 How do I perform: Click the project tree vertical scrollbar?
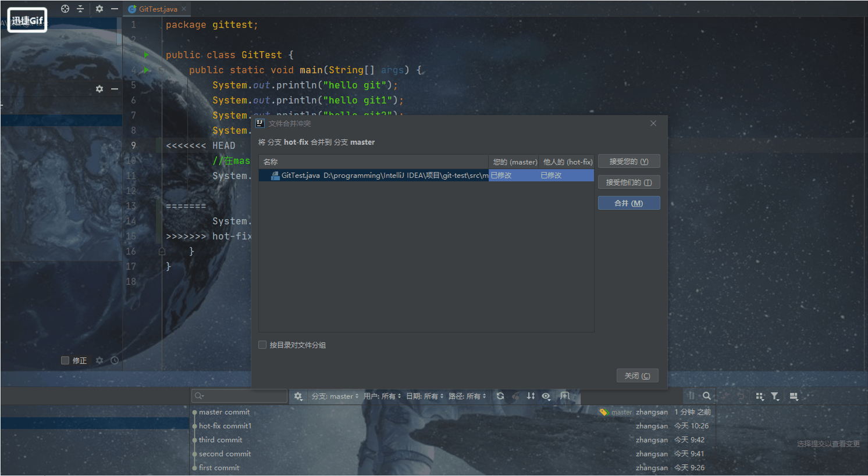point(119,32)
